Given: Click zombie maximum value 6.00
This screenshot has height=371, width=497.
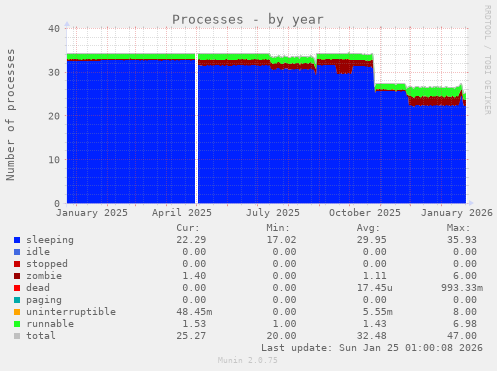Looking at the screenshot, I should tap(465, 276).
